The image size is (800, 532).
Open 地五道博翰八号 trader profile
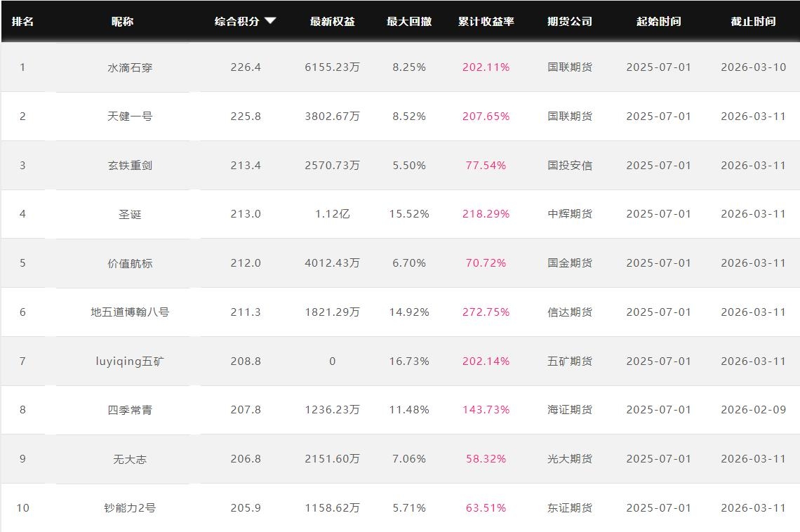pyautogui.click(x=130, y=312)
